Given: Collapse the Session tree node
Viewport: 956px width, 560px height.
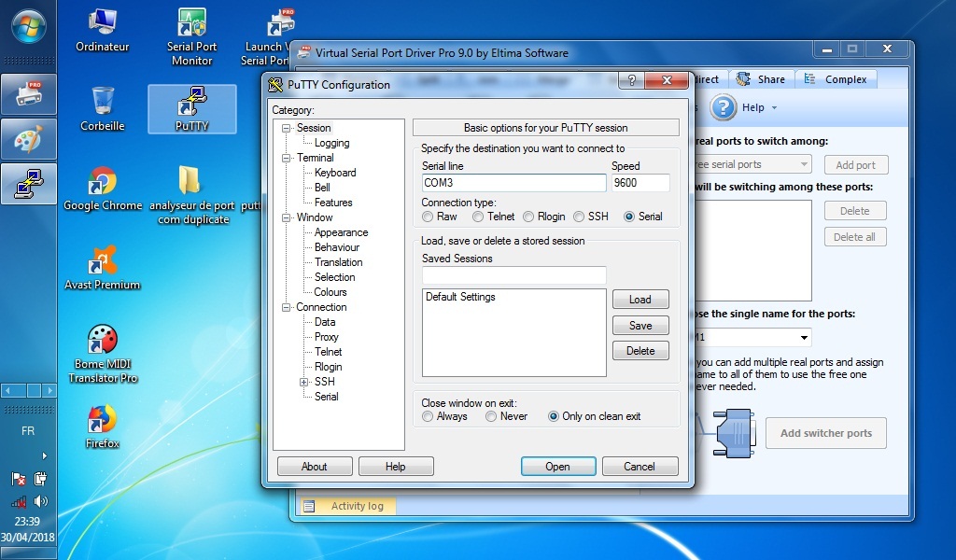Looking at the screenshot, I should [286, 129].
